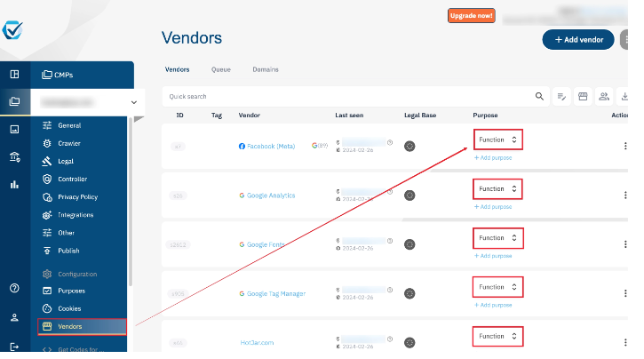644x359 pixels.
Task: Open Purpose dropdown for Google Fonts
Action: [x=497, y=238]
